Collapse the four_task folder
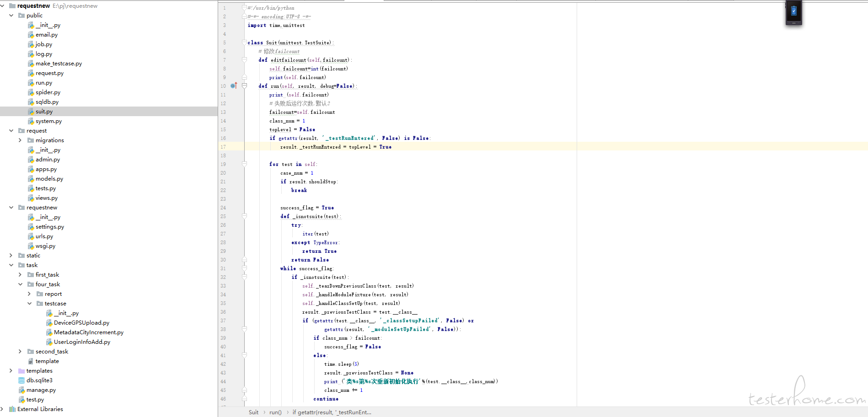This screenshot has width=868, height=417. [20, 284]
